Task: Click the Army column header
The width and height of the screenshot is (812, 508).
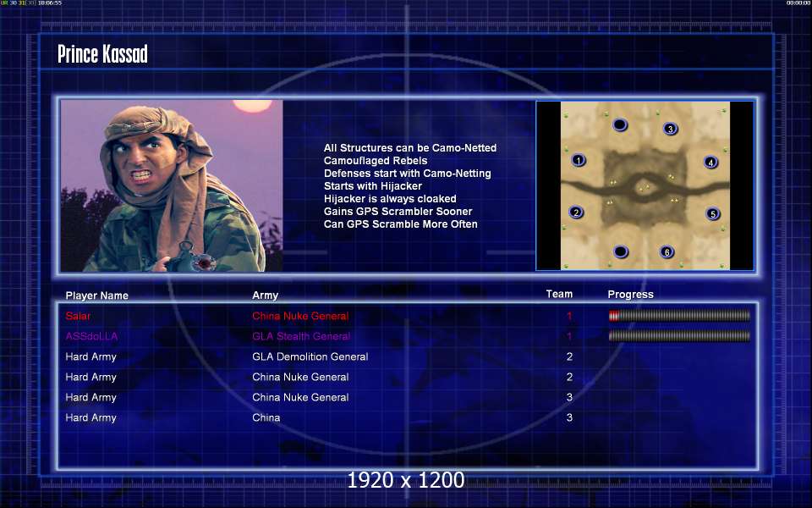Action: click(265, 295)
